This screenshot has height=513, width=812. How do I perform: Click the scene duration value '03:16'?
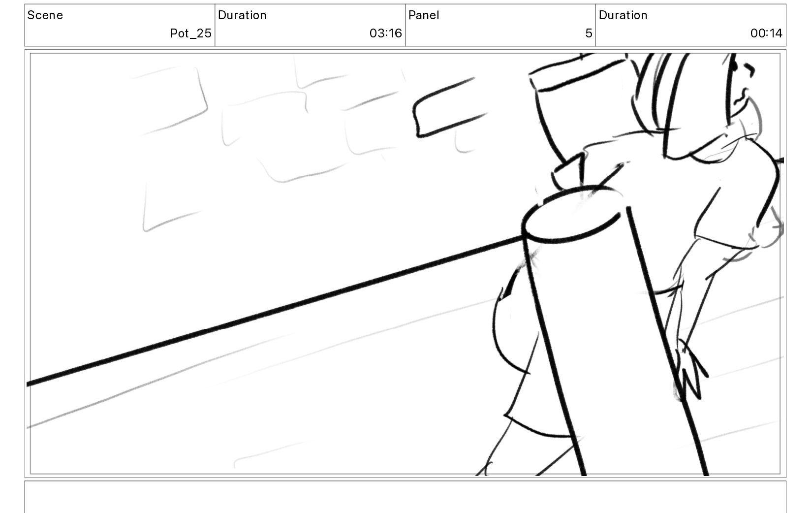coord(385,33)
